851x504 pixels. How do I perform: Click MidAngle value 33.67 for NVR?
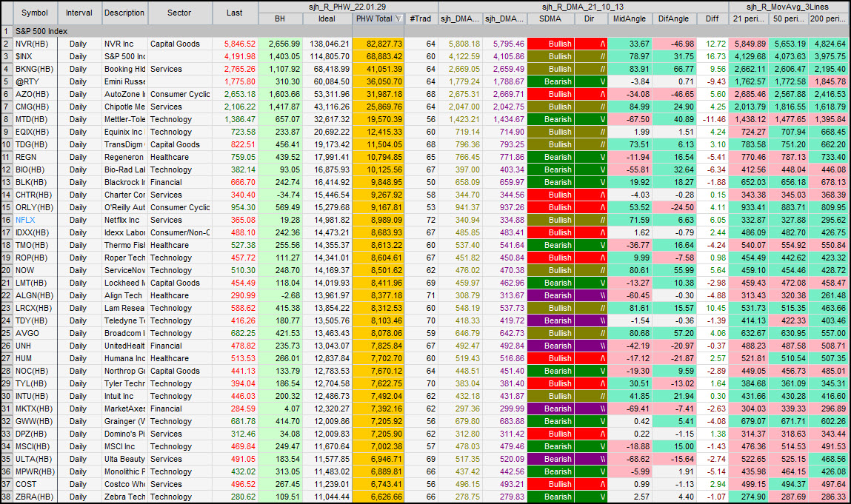point(630,44)
